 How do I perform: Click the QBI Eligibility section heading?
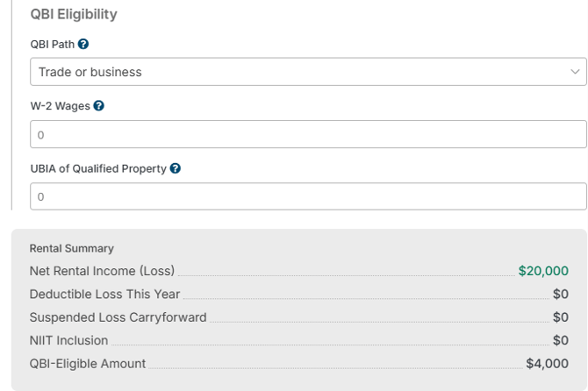[74, 14]
